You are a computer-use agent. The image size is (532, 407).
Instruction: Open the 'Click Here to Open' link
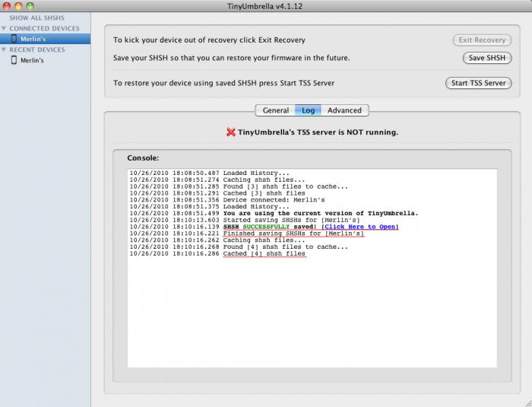pyautogui.click(x=360, y=227)
